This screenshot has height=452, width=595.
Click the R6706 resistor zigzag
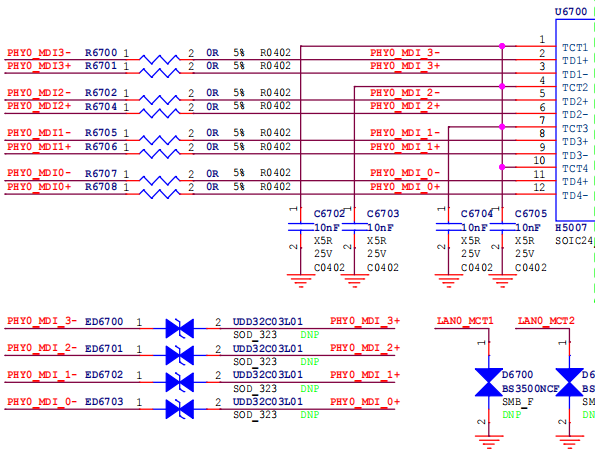[159, 154]
